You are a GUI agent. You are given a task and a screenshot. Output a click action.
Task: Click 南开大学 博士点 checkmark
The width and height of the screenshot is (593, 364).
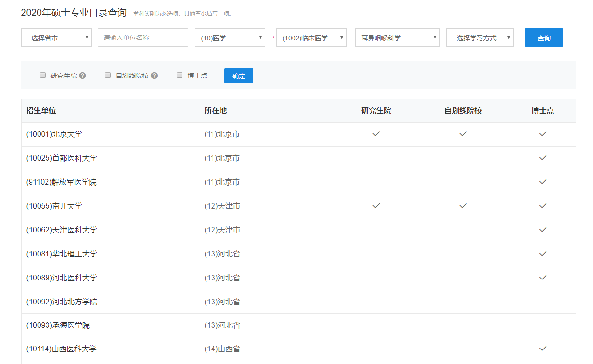click(543, 206)
